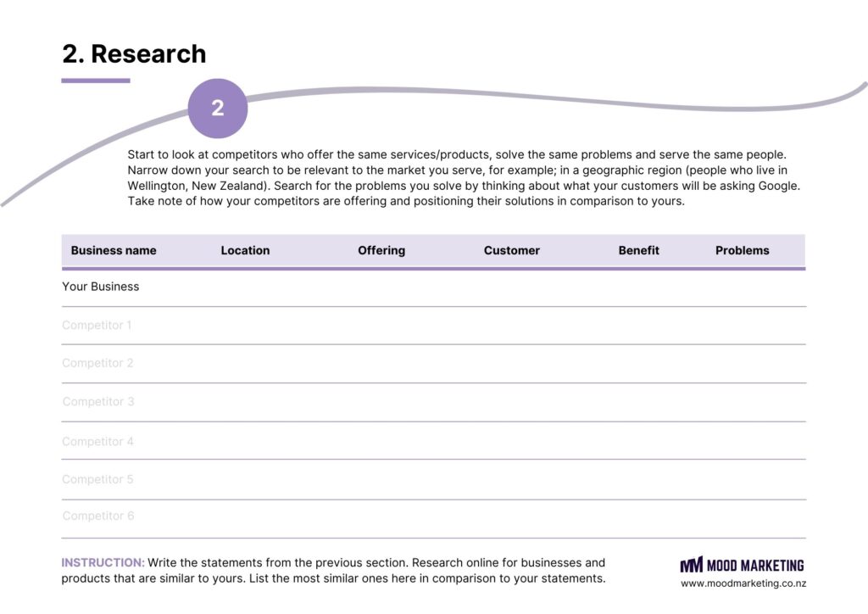The width and height of the screenshot is (868, 614).
Task: Click the purple INSTRUCTION label
Action: click(103, 562)
